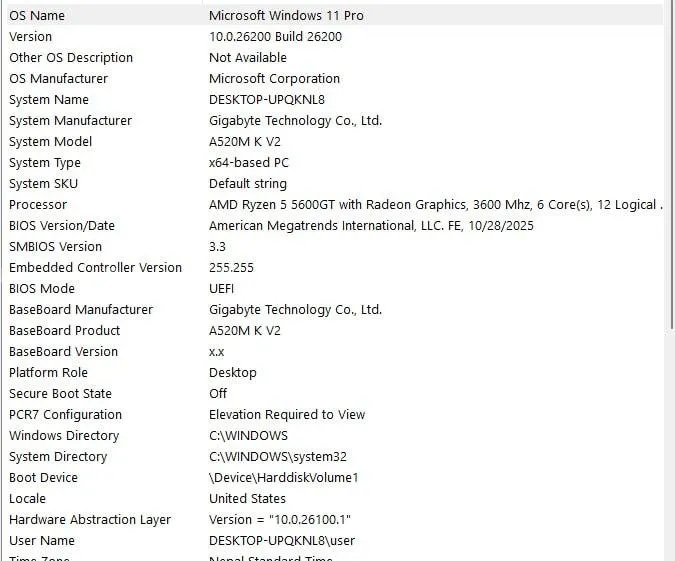Click A520M K V2 in BaseBoard Product row

pos(245,331)
